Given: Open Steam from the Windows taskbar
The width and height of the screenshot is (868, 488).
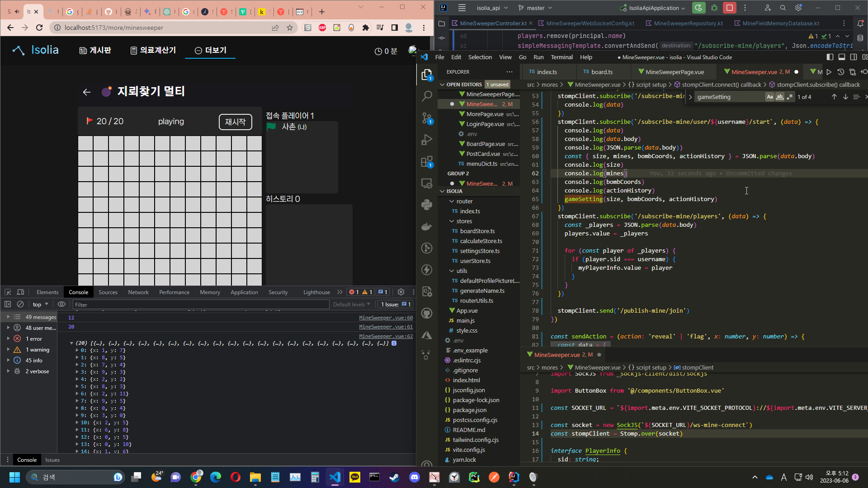Looking at the screenshot, I should tap(394, 477).
